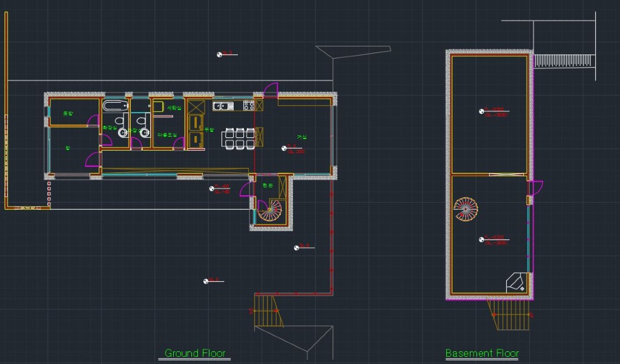Screen dimensions: 620x364
Task: Select the basement spiral staircase
Action: click(466, 209)
